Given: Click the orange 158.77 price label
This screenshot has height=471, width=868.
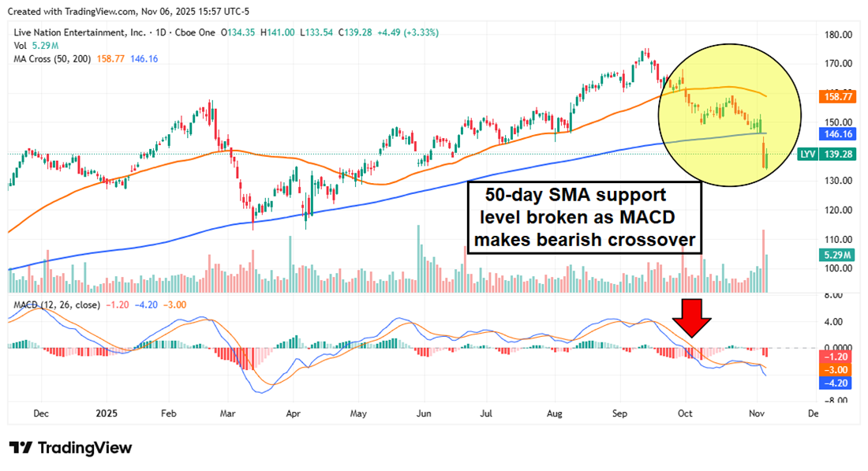Looking at the screenshot, I should [833, 97].
